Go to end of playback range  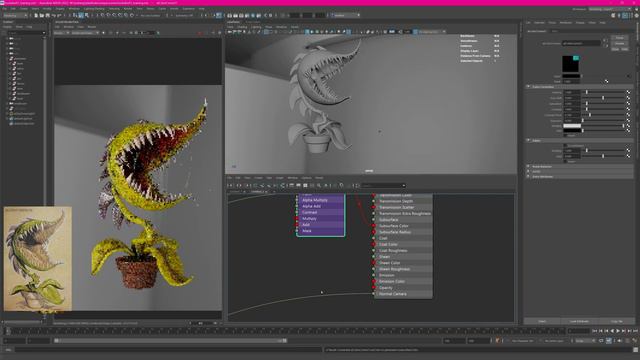(635, 331)
